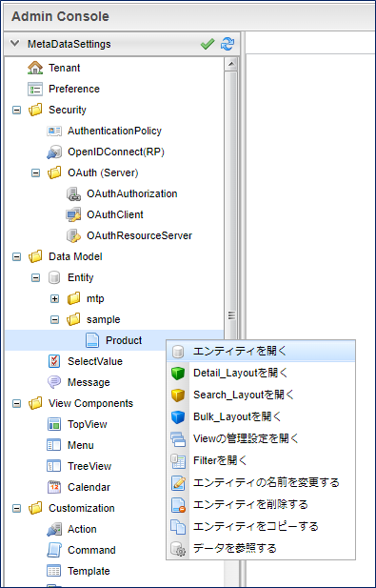Click the Command scroll icon
376x588 pixels.
(54, 551)
